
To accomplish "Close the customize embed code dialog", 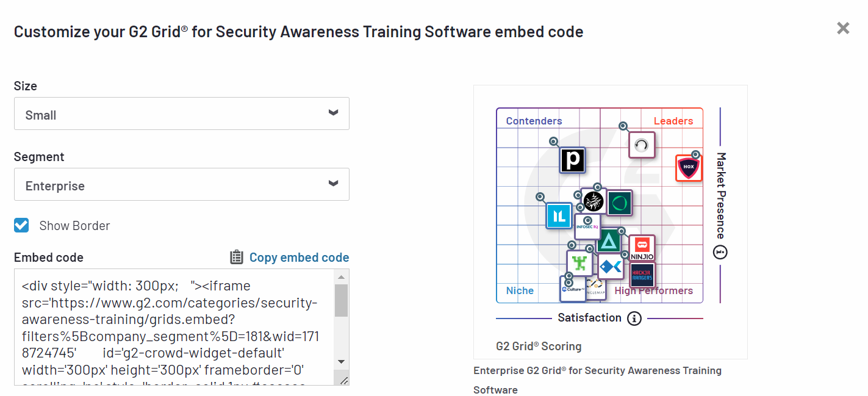I will tap(843, 28).
